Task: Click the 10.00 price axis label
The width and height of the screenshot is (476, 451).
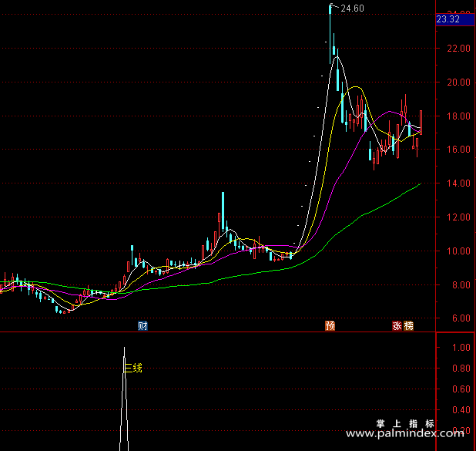Action: pyautogui.click(x=458, y=251)
